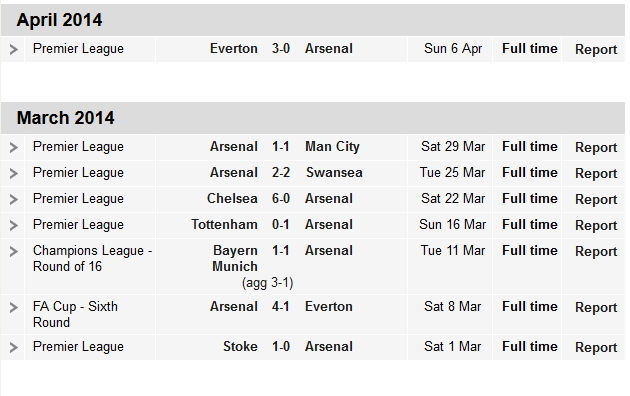Open Report for Sat 29 Mar match

coord(596,147)
